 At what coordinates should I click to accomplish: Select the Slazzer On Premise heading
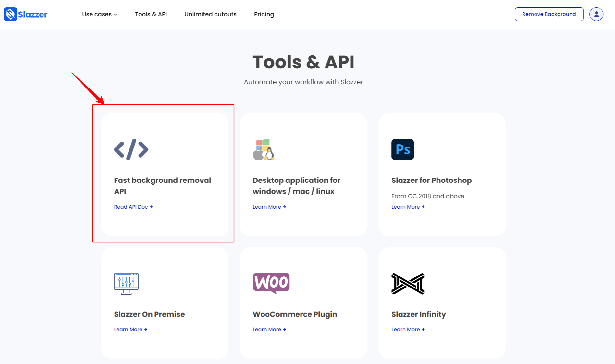[149, 314]
